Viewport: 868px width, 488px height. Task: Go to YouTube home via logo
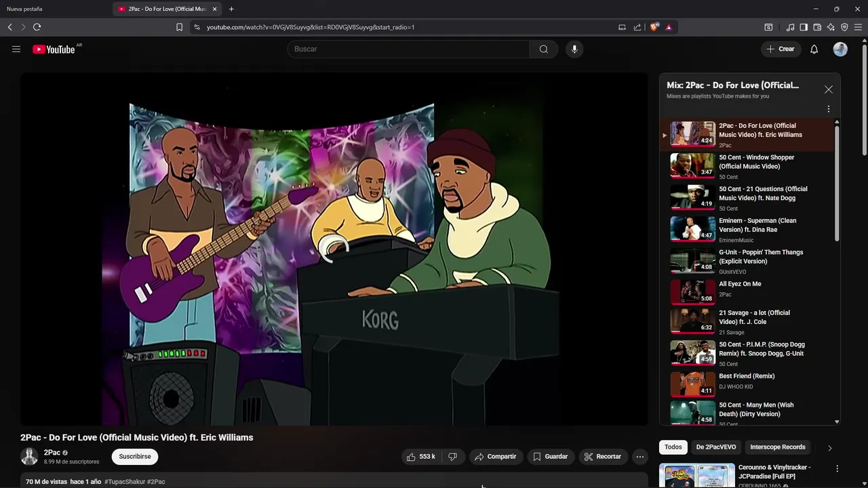[54, 49]
